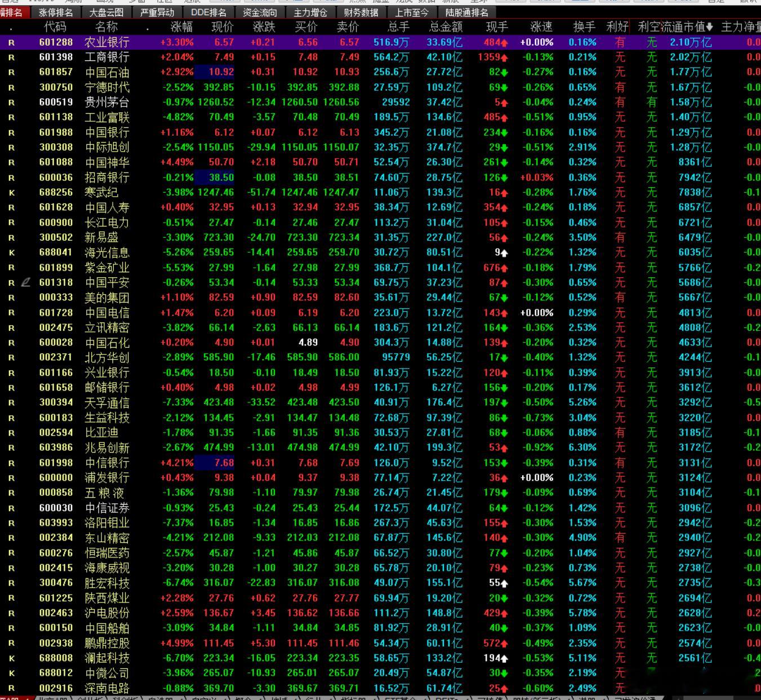Click the highlighted 7.68 price for 中信银行

(214, 463)
